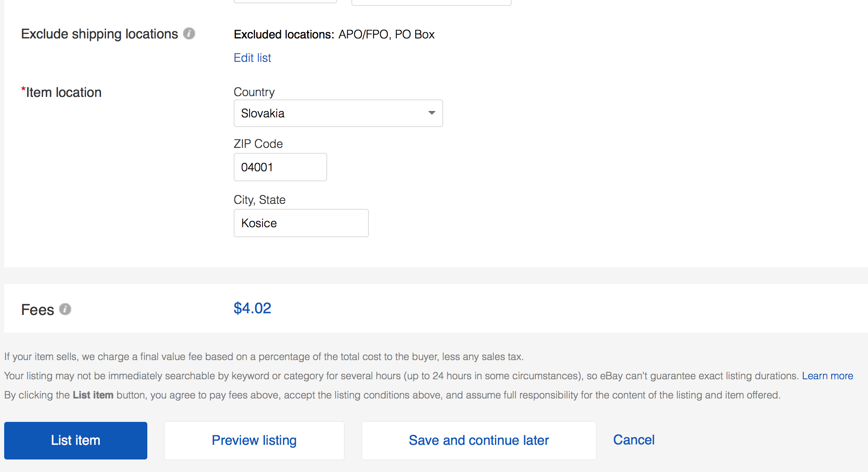This screenshot has width=868, height=472.
Task: Focus the ZIP Code field containing 04001
Action: click(280, 167)
